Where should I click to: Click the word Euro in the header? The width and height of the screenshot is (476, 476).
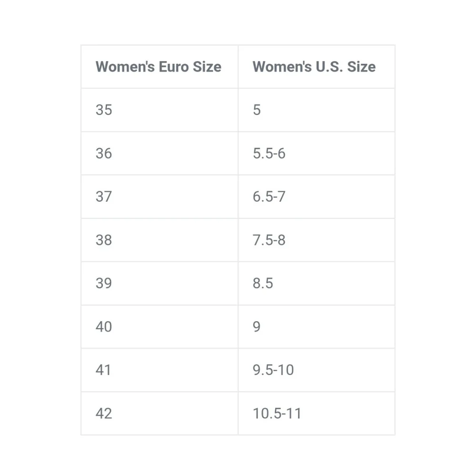point(174,67)
